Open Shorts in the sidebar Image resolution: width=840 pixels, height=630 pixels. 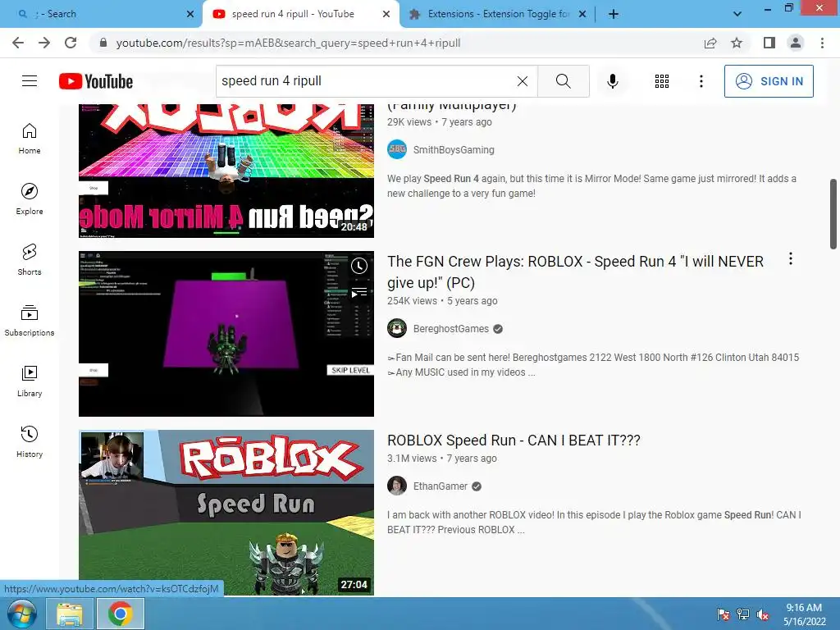pos(30,260)
